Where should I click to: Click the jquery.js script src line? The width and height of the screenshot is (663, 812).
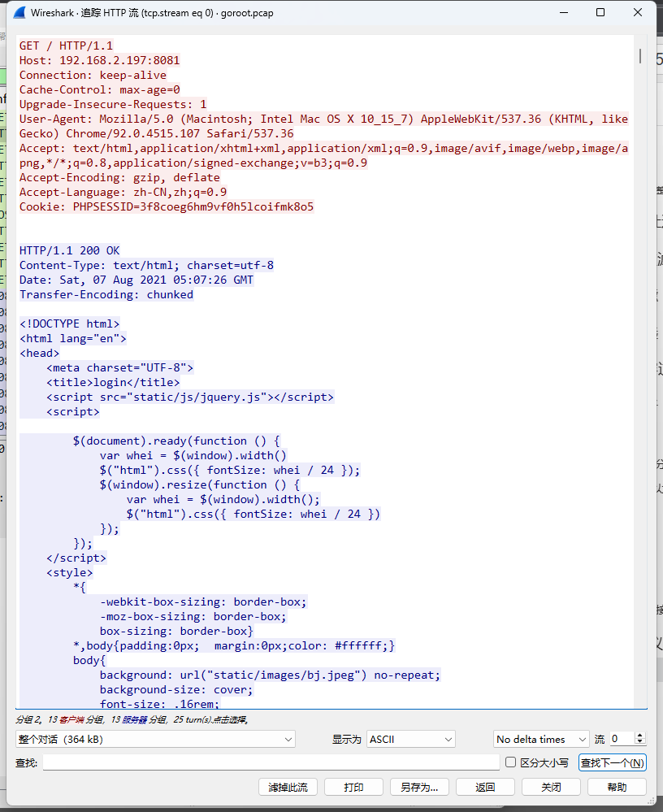[x=190, y=397]
